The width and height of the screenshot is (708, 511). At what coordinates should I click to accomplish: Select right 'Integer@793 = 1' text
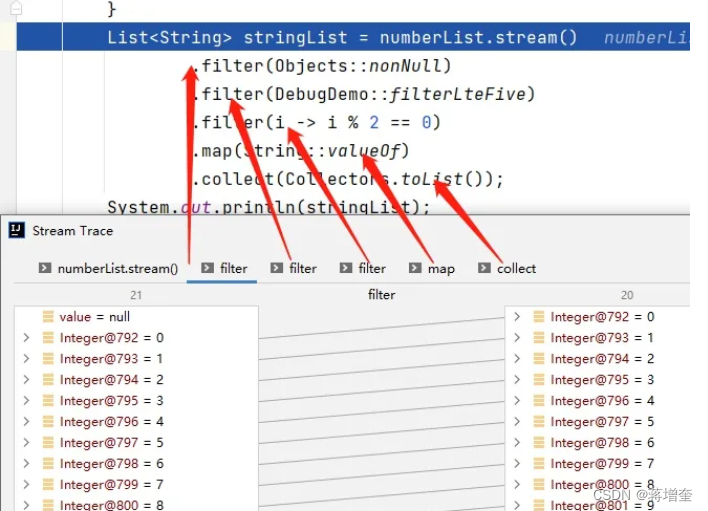coord(602,338)
